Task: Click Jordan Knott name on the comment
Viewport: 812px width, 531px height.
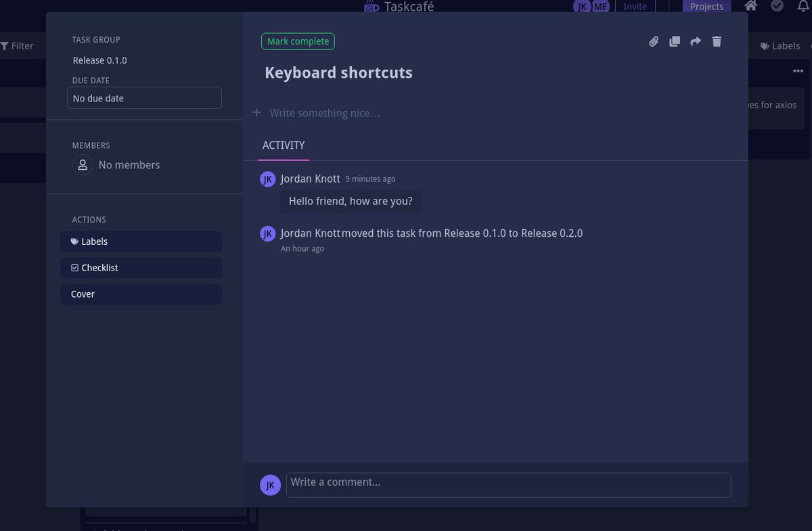Action: [x=311, y=179]
